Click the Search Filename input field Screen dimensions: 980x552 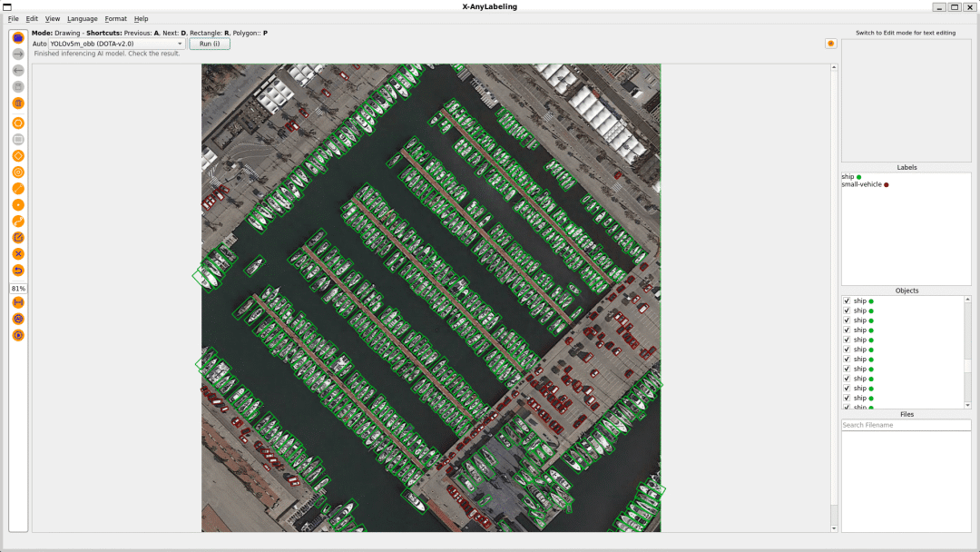click(x=906, y=425)
